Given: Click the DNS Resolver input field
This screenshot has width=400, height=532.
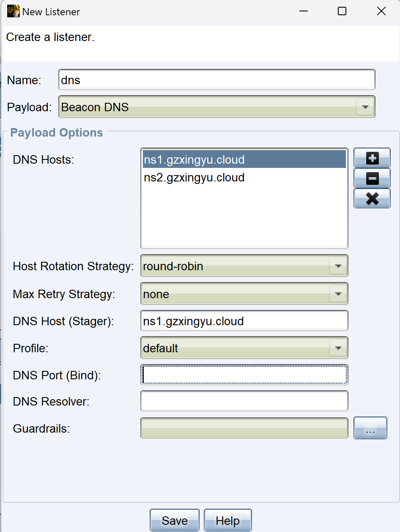Looking at the screenshot, I should (244, 401).
